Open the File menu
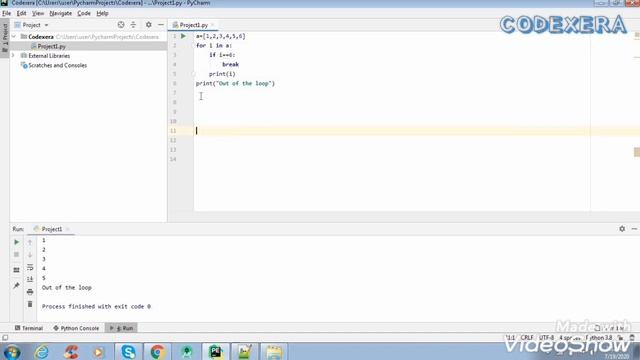This screenshot has height=360, width=640. pyautogui.click(x=7, y=13)
